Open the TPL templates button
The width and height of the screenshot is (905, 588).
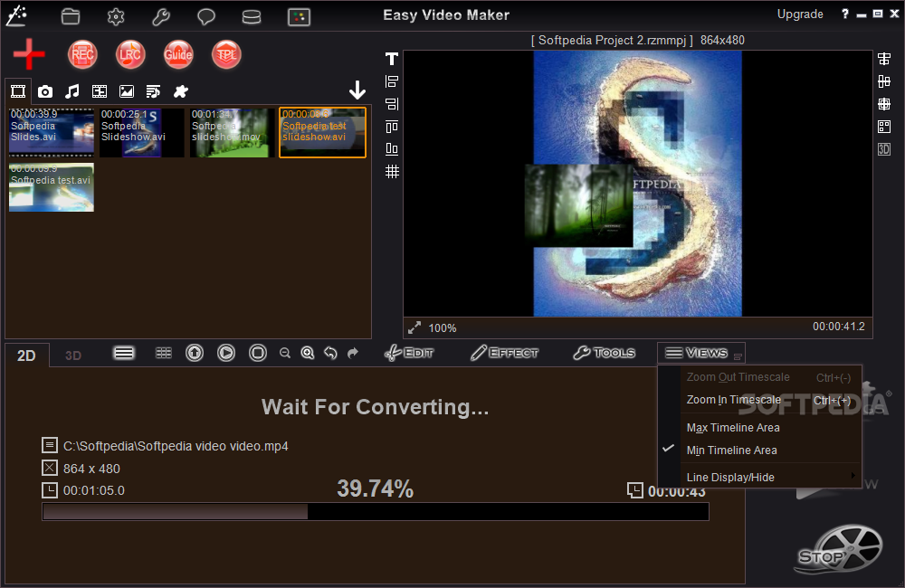point(226,55)
